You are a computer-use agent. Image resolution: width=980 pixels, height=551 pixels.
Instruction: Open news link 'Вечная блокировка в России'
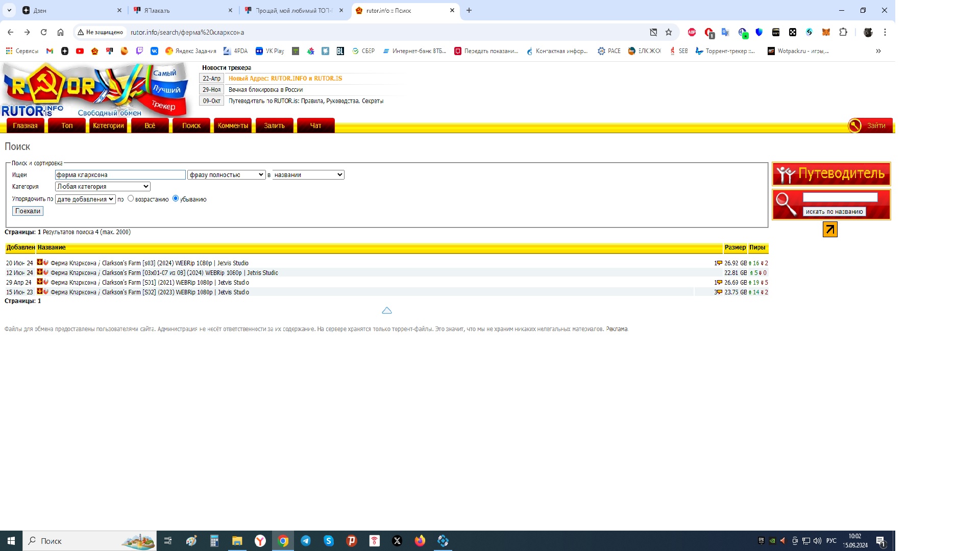pos(265,90)
